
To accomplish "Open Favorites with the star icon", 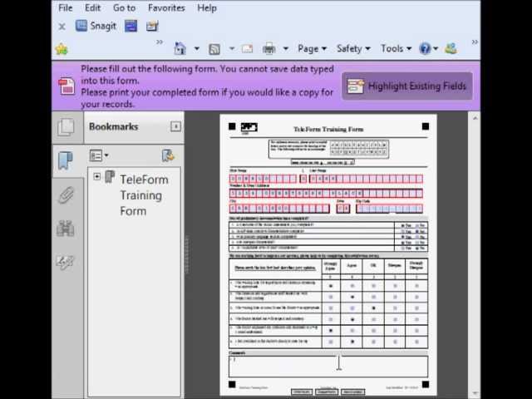I will click(x=62, y=49).
